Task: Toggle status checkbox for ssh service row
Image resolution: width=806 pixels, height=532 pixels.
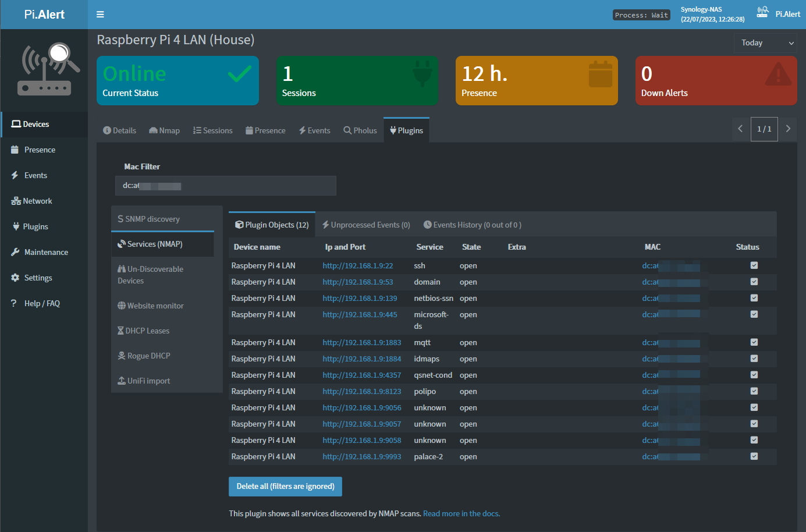Action: point(754,265)
